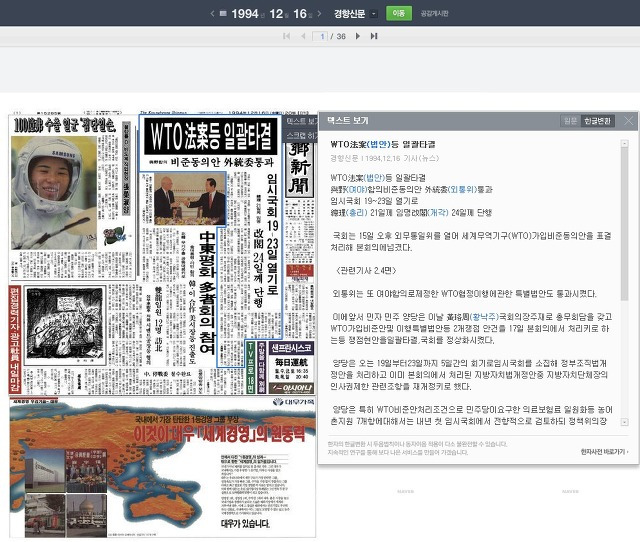
Task: Click the (총리) hanja reading link
Action: click(x=357, y=213)
